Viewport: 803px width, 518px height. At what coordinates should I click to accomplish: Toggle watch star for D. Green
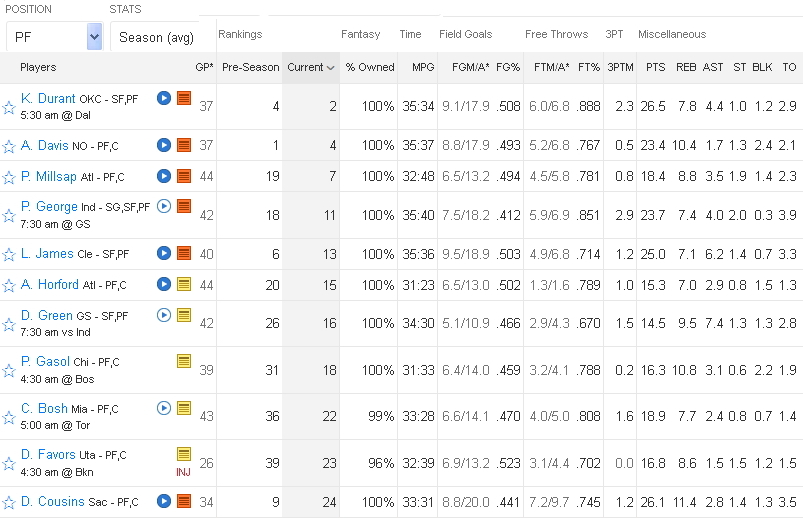9,323
